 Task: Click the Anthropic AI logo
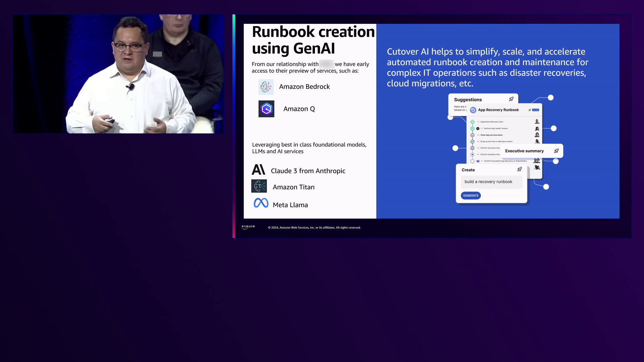pos(258,170)
